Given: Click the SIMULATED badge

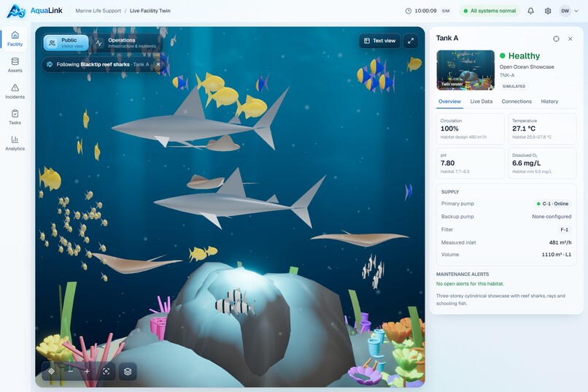Looking at the screenshot, I should tap(514, 86).
